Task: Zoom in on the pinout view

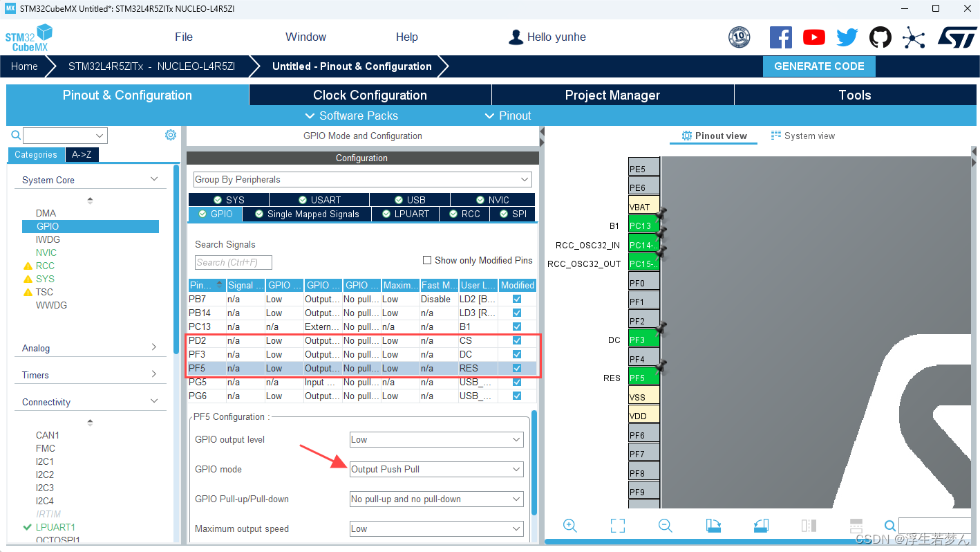Action: [569, 526]
